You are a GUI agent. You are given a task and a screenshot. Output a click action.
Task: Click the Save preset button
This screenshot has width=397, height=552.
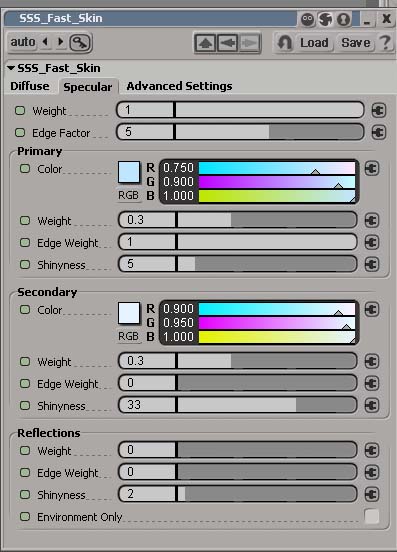[x=355, y=43]
